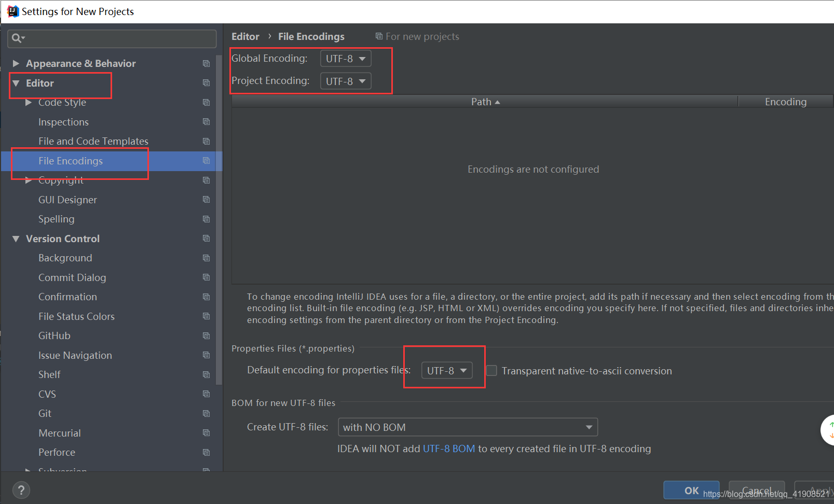Image resolution: width=834 pixels, height=504 pixels.
Task: Select the CVS settings entry
Action: pos(47,394)
